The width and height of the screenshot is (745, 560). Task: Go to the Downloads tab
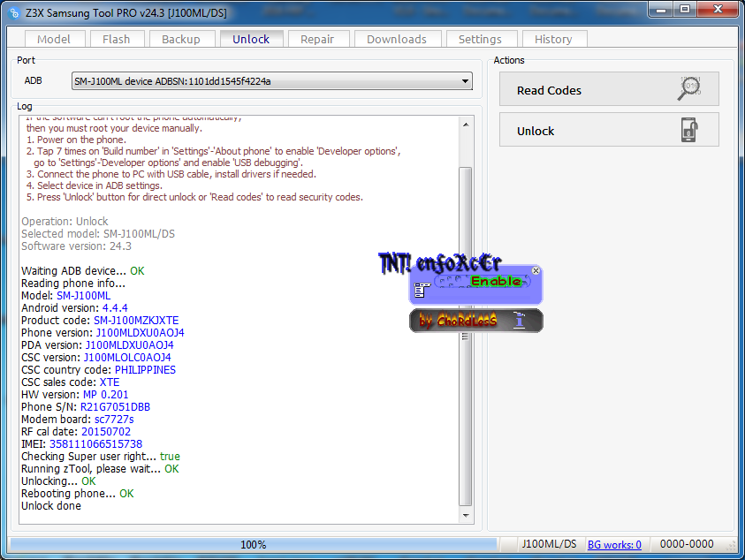[x=397, y=39]
